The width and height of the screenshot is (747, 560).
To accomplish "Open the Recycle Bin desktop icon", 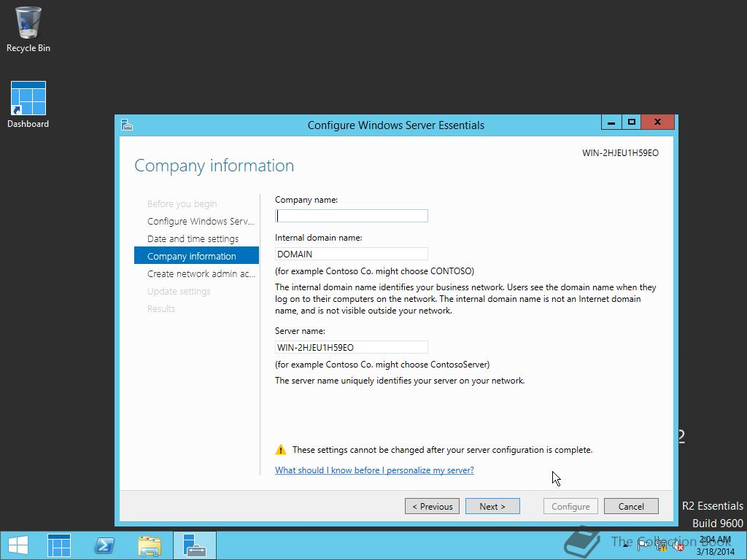I will click(28, 28).
